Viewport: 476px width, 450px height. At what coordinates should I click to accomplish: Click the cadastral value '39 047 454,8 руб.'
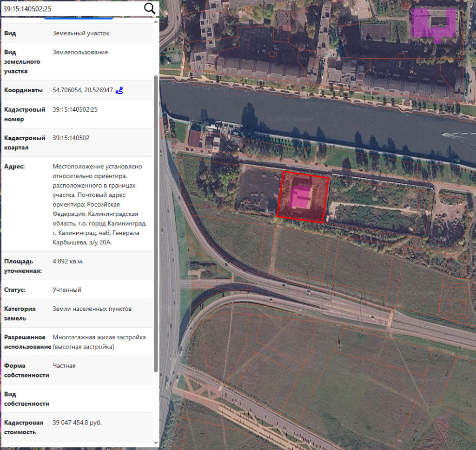tap(77, 423)
